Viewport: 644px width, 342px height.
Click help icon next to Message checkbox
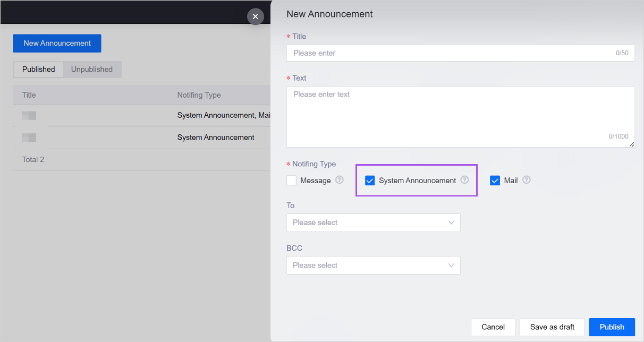pyautogui.click(x=340, y=180)
